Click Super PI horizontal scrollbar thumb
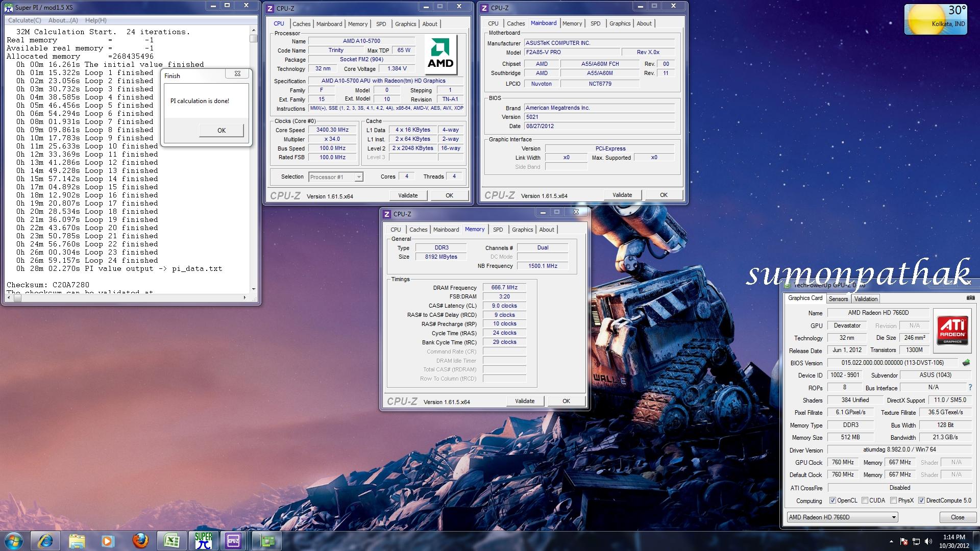 point(18,298)
